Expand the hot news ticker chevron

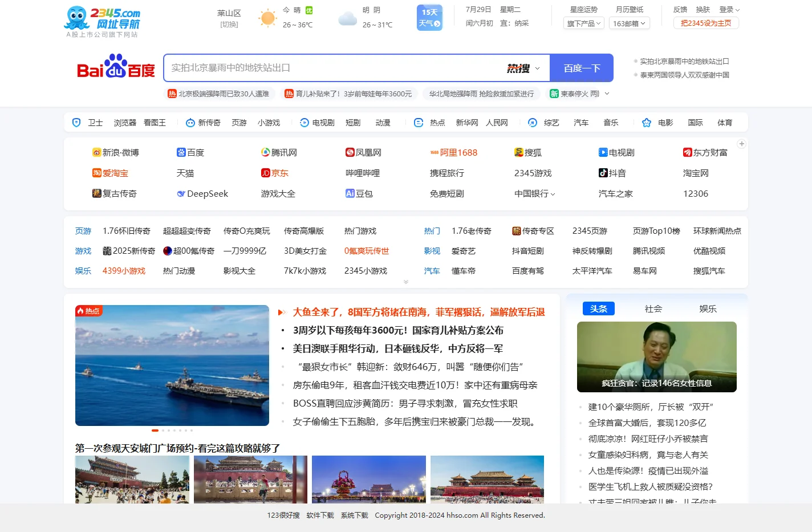click(x=607, y=94)
